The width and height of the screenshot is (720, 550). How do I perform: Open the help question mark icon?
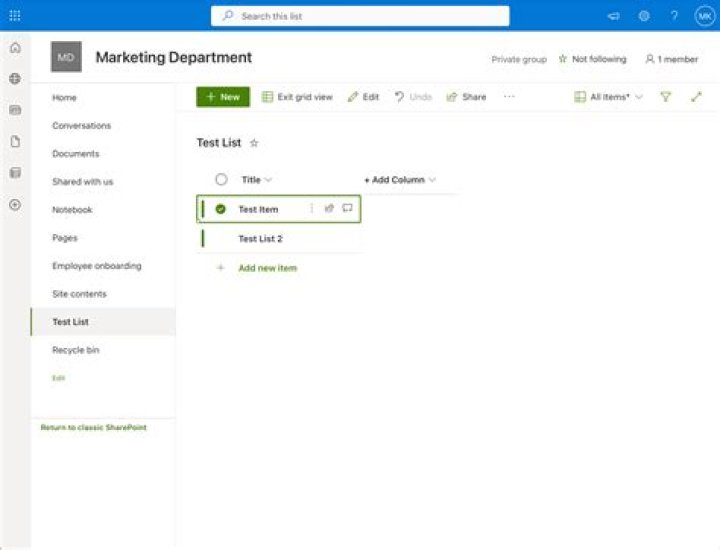[x=674, y=16]
